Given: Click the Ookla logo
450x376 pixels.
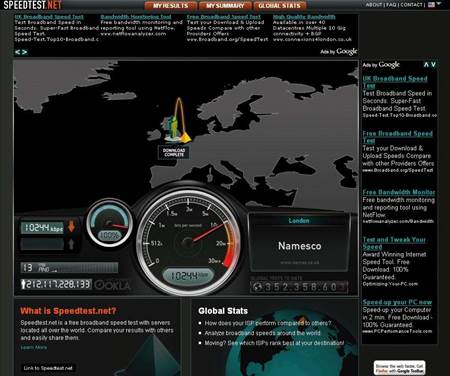Looking at the screenshot, I should click(x=112, y=285).
